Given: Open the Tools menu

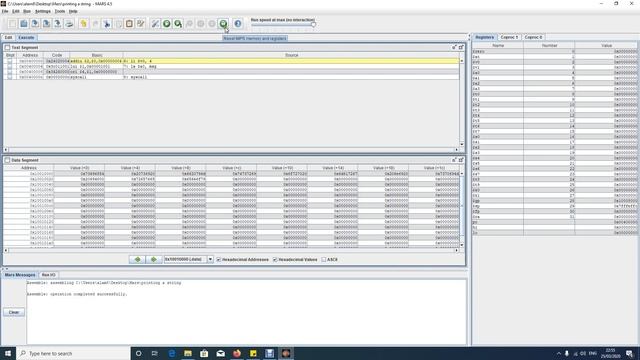Looking at the screenshot, I should [60, 11].
